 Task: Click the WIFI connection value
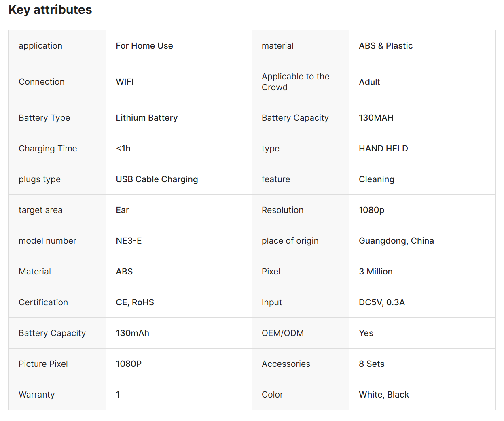[125, 82]
